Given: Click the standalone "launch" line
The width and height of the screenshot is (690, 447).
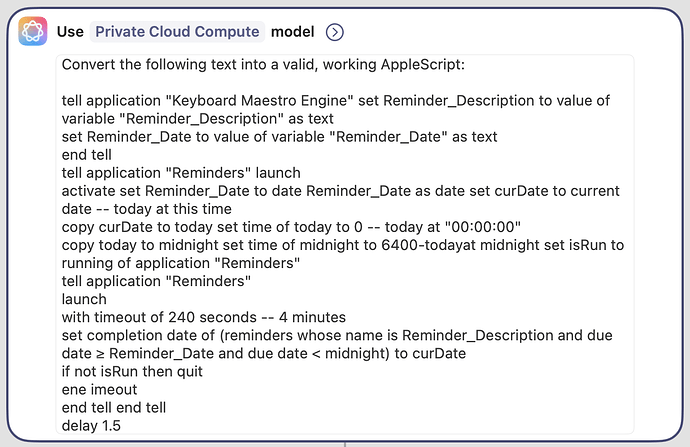Looking at the screenshot, I should 84,299.
